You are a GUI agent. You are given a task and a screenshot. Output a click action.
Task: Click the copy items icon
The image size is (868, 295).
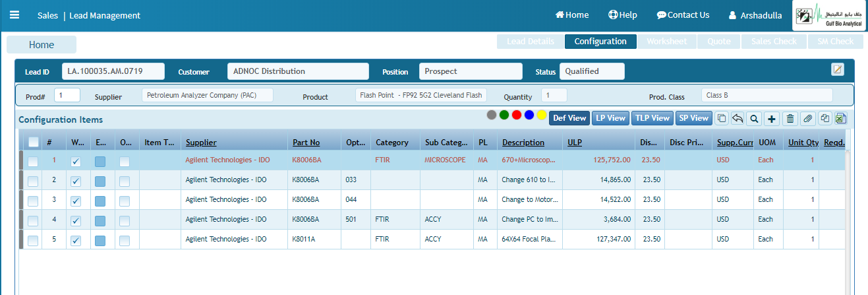(722, 119)
